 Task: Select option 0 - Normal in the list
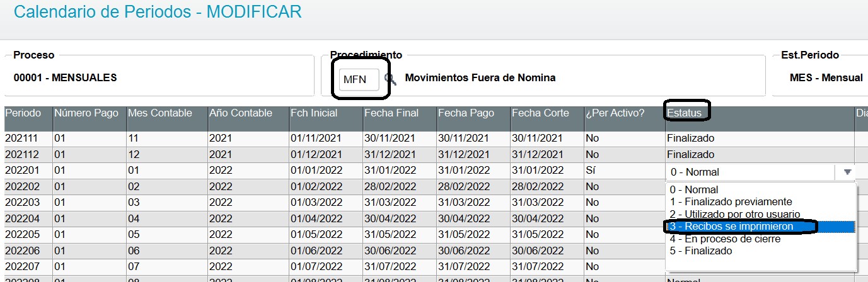(x=760, y=189)
